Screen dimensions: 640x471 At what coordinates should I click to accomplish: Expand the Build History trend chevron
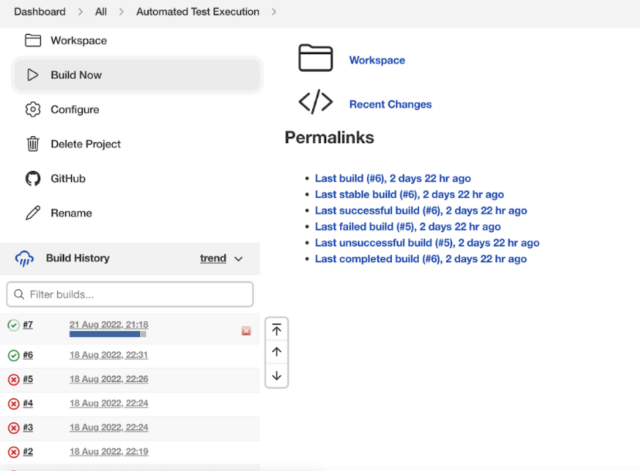pyautogui.click(x=238, y=259)
